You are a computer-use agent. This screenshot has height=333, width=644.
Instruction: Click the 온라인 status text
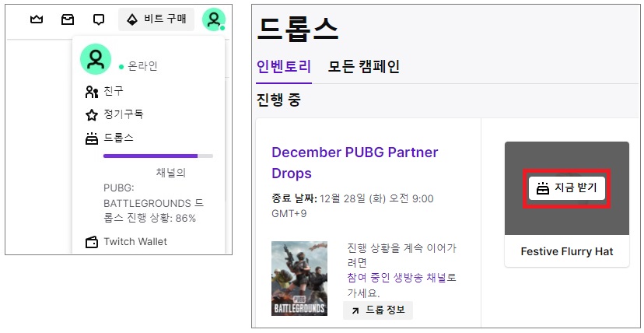(x=142, y=66)
